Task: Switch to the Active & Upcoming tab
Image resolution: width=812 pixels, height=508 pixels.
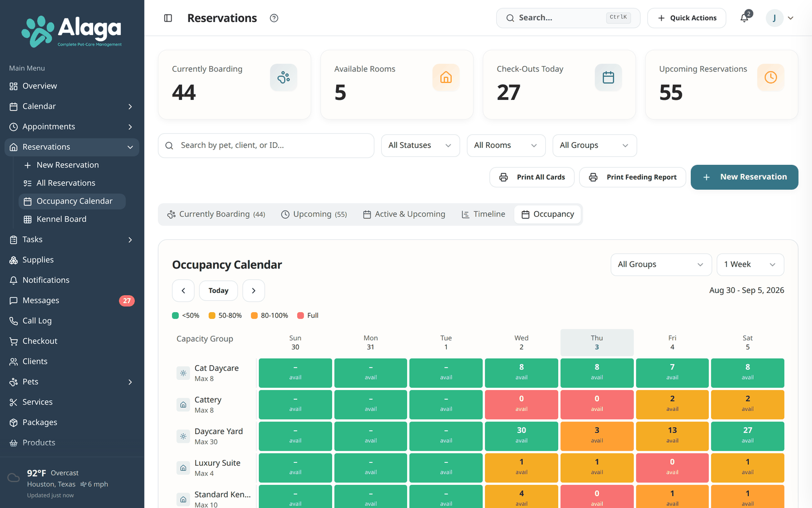Action: pyautogui.click(x=404, y=214)
